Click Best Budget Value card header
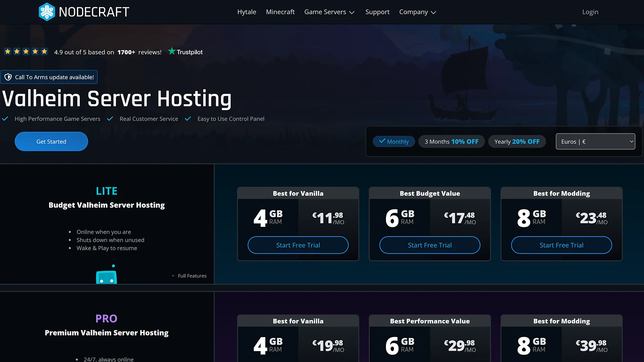 pyautogui.click(x=430, y=193)
